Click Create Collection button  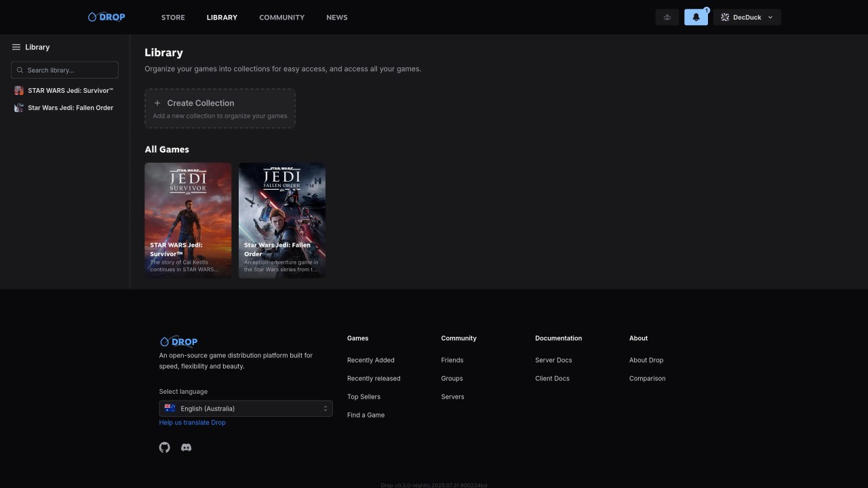click(220, 108)
